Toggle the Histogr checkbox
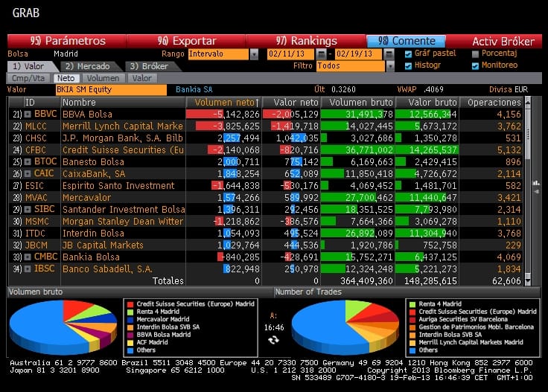The width and height of the screenshot is (548, 392). coord(408,66)
